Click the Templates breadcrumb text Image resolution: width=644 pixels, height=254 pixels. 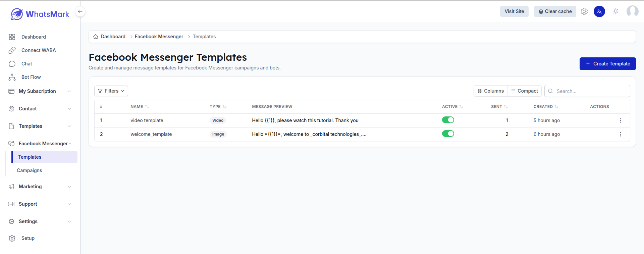[x=204, y=37]
